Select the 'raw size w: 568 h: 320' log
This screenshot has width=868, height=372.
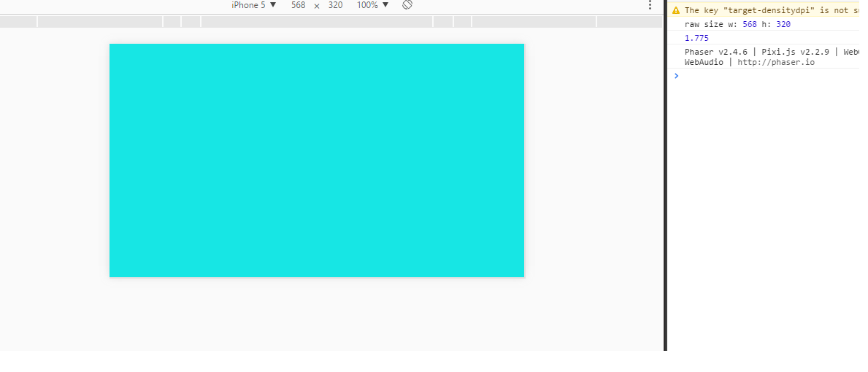pos(737,24)
